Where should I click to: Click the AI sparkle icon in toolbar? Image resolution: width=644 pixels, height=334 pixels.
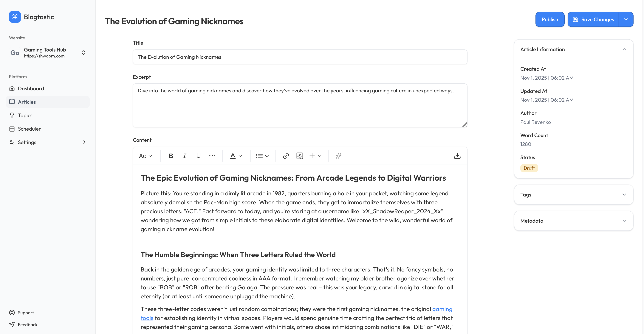tap(338, 156)
